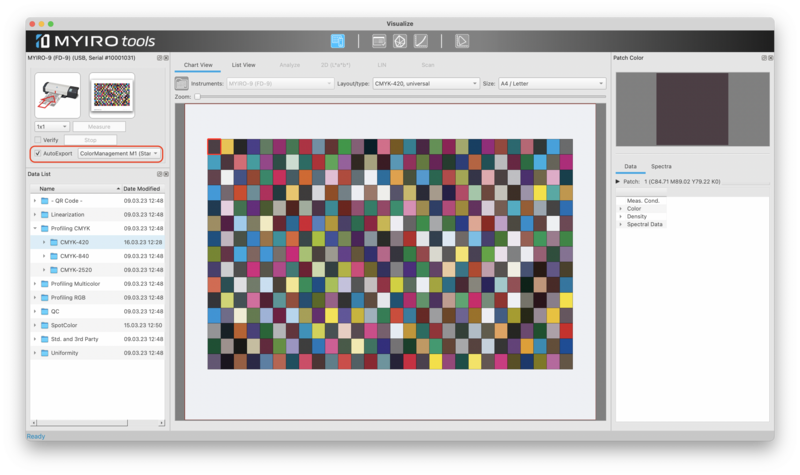Click the Ready status text
Viewport: 800px width, 475px height.
(36, 436)
